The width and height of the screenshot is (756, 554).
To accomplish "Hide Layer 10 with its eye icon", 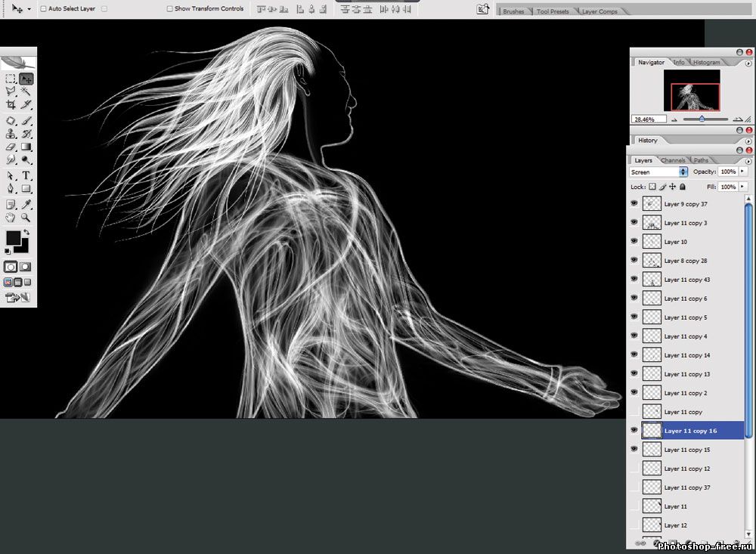I will (634, 241).
